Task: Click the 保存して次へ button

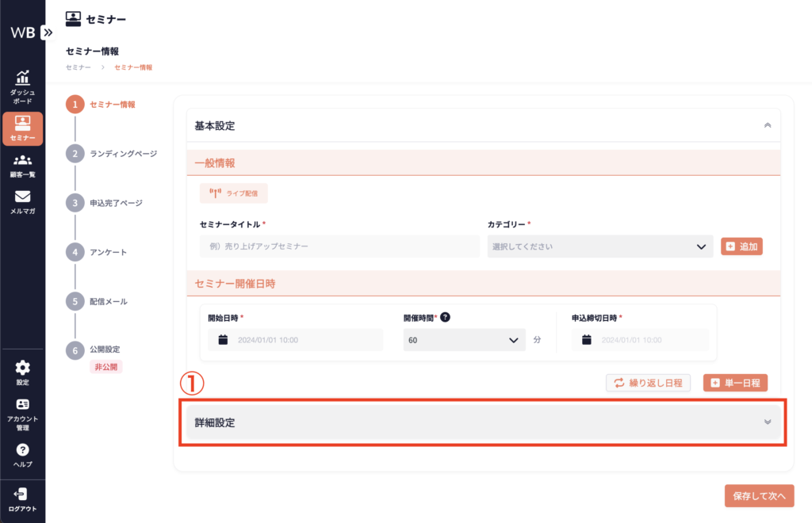Action: point(759,496)
